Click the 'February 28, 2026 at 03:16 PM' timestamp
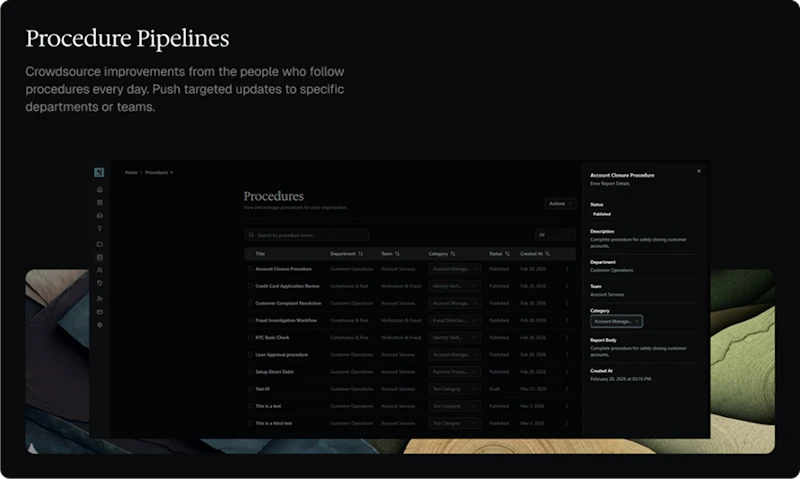Viewport: 800px width, 479px height. [620, 379]
